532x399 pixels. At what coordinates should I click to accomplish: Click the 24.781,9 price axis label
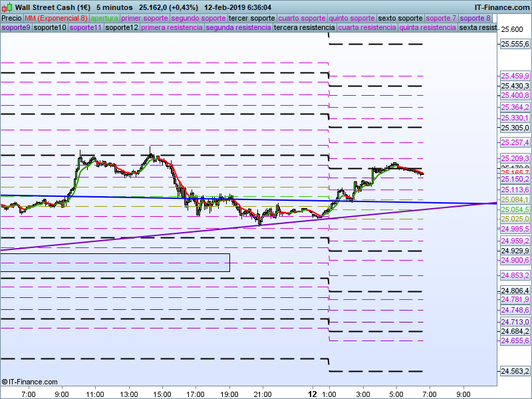tap(515, 300)
